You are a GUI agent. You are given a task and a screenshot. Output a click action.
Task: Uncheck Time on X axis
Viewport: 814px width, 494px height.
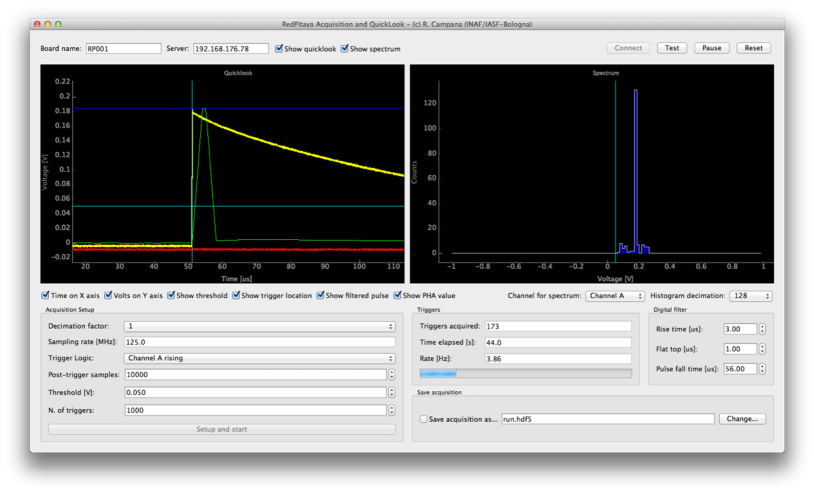(46, 296)
